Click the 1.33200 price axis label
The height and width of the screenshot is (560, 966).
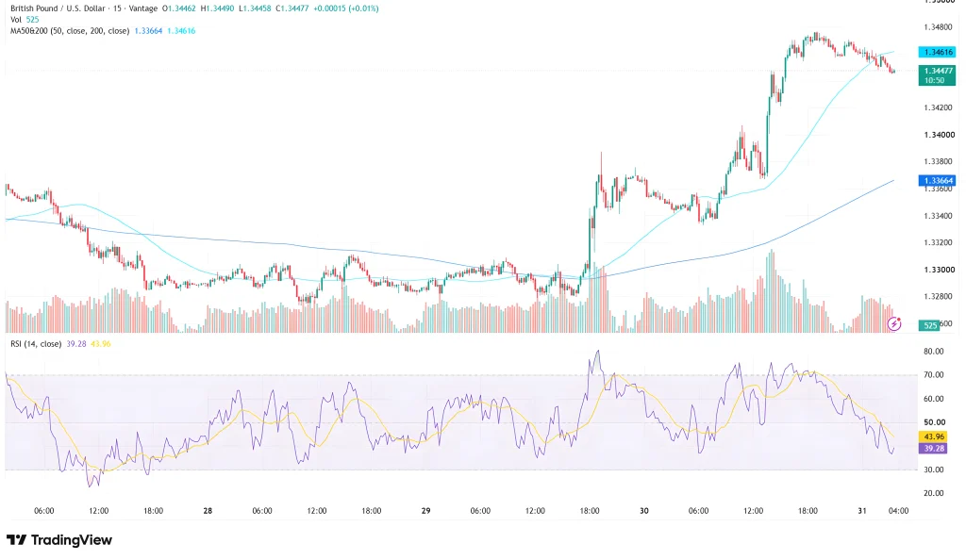[x=939, y=242]
